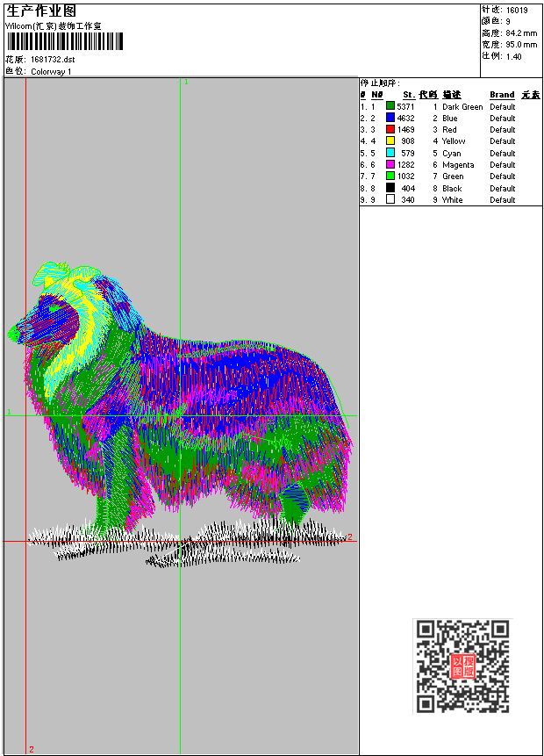Click the 'Magenta' description text
The width and height of the screenshot is (544, 756).
pos(458,165)
